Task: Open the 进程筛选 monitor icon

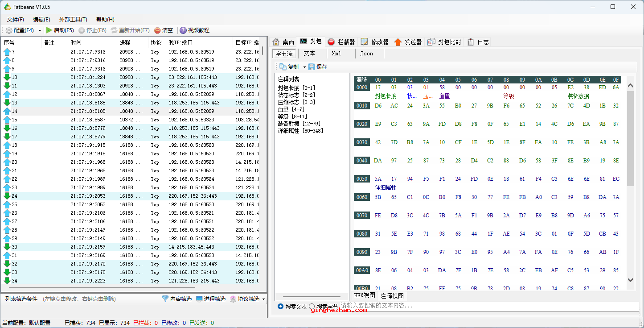Action: click(199, 299)
